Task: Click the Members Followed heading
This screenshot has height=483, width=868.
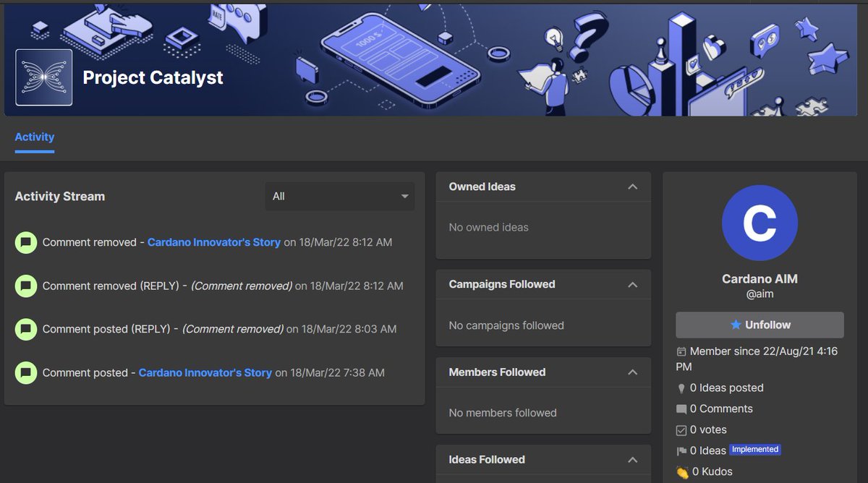Action: tap(497, 372)
